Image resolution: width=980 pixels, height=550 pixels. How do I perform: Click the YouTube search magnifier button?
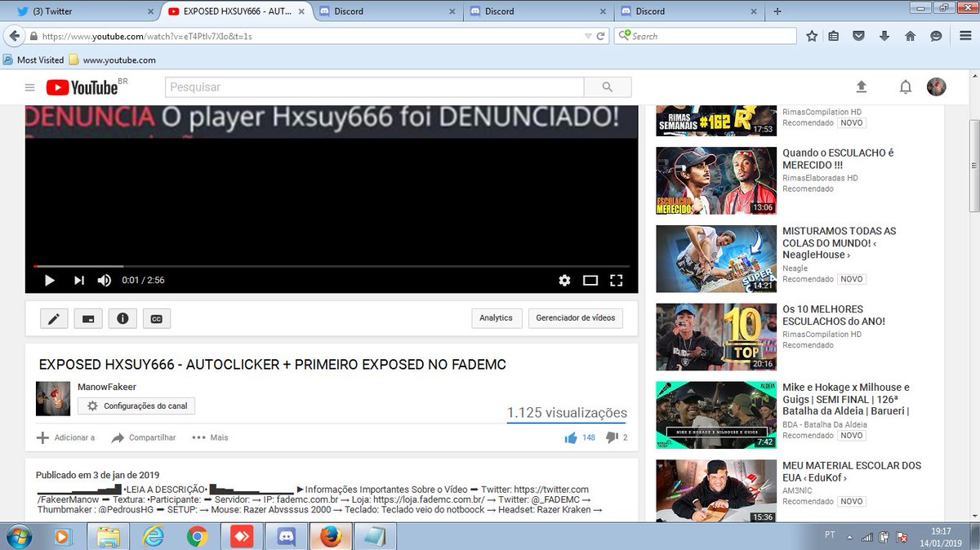pos(608,87)
